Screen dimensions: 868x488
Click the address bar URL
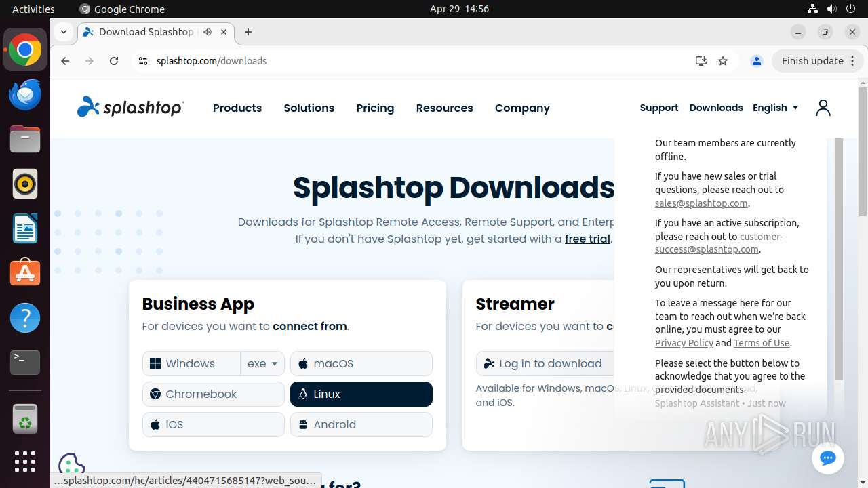[212, 61]
